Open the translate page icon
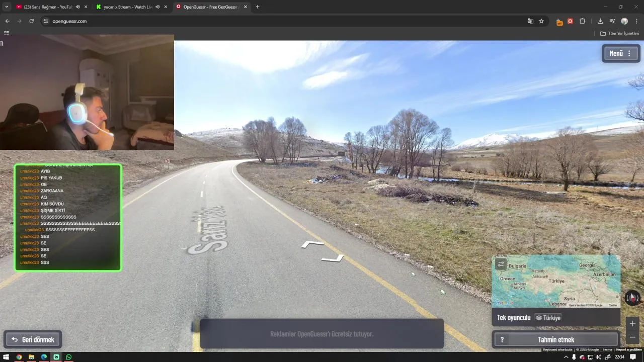644x362 pixels. tap(530, 21)
